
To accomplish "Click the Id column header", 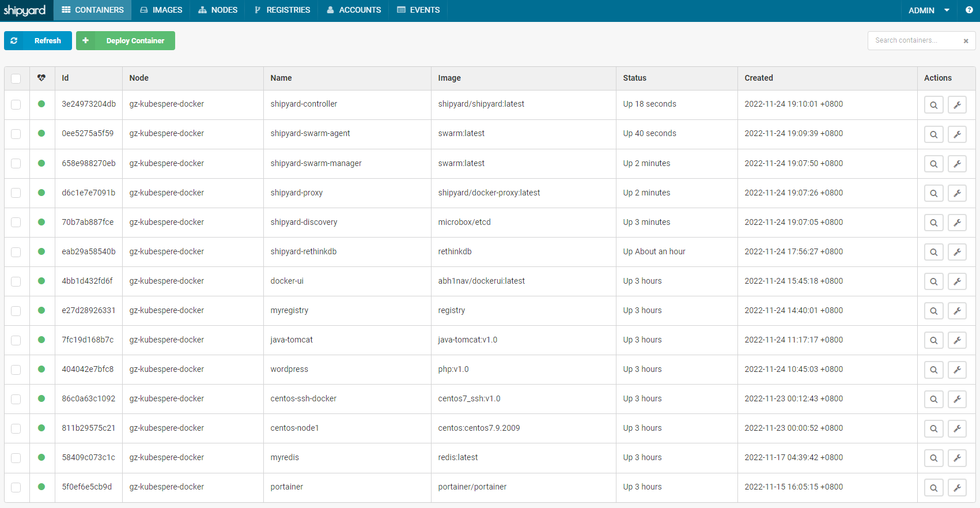I will click(65, 78).
